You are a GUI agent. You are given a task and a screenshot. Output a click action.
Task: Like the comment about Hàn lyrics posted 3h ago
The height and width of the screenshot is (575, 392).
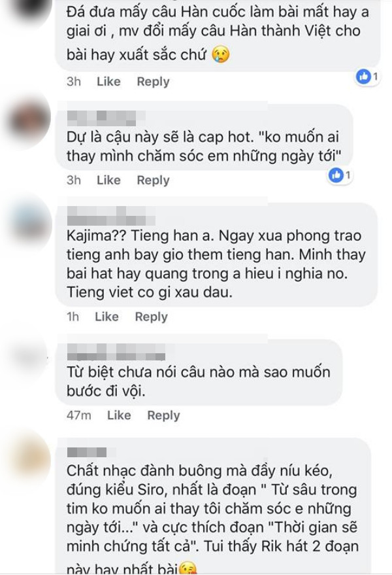(108, 81)
